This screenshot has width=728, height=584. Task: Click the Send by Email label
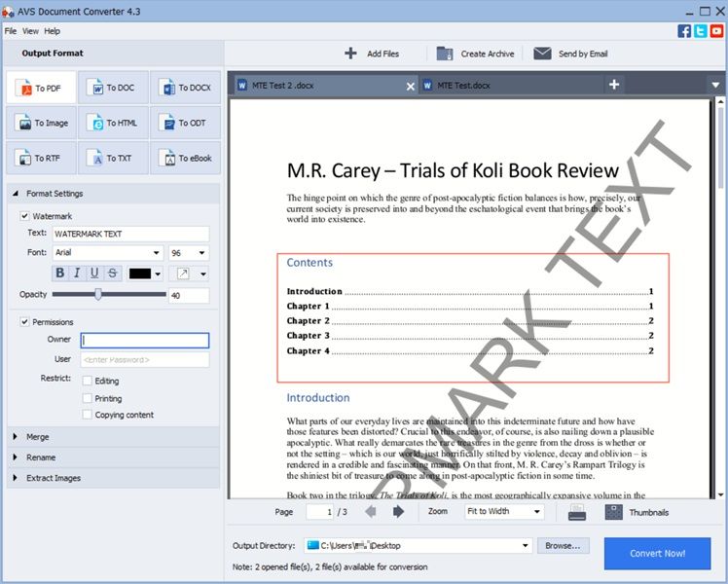click(583, 54)
